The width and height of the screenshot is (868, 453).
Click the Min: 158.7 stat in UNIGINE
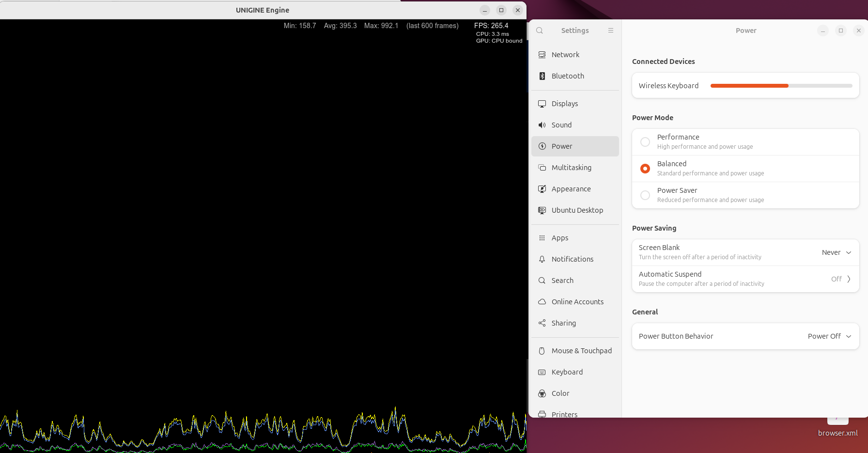coord(300,26)
